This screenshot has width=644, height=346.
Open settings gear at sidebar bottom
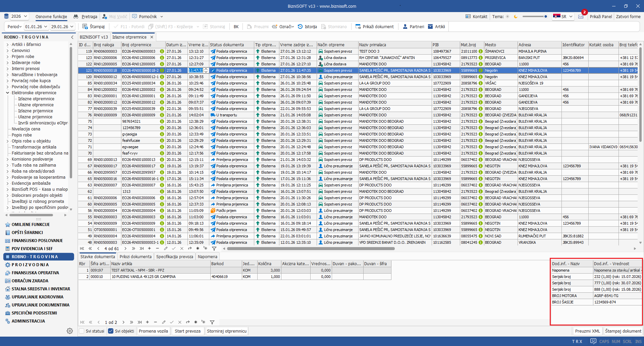[70, 331]
